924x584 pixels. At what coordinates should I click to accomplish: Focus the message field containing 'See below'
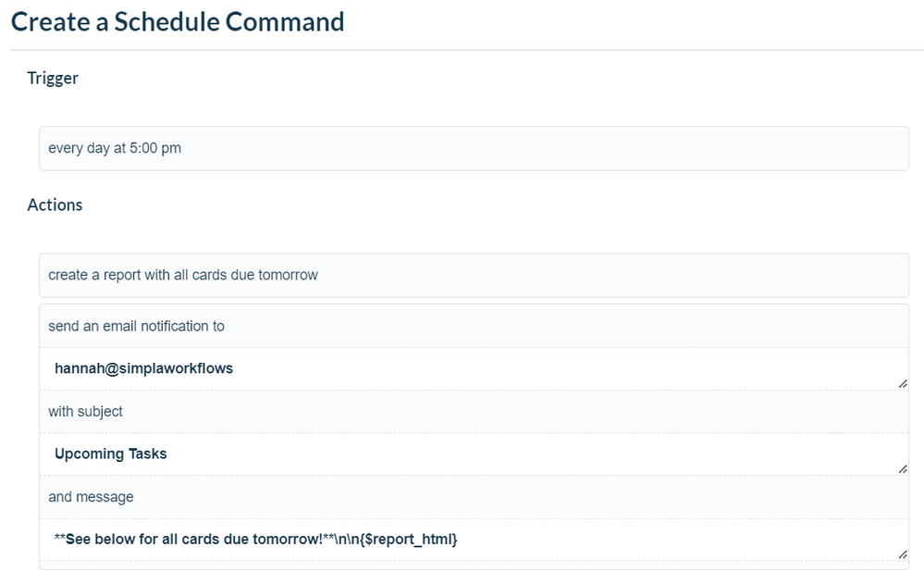(474, 540)
